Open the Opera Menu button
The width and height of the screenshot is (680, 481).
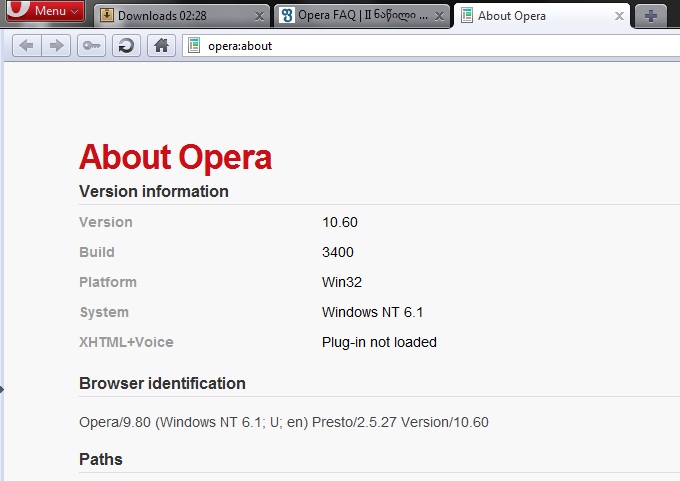(44, 11)
